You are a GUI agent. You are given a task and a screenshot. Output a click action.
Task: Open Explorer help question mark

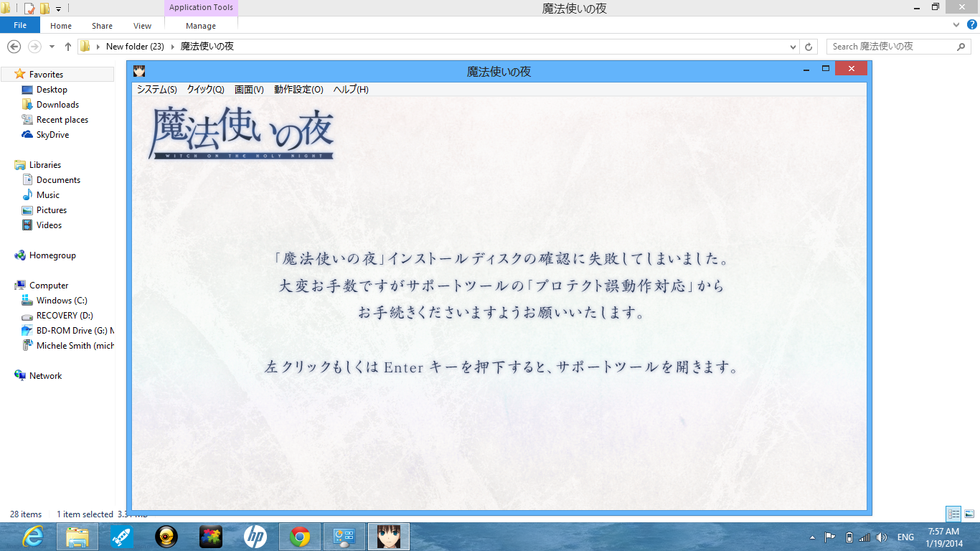coord(971,24)
